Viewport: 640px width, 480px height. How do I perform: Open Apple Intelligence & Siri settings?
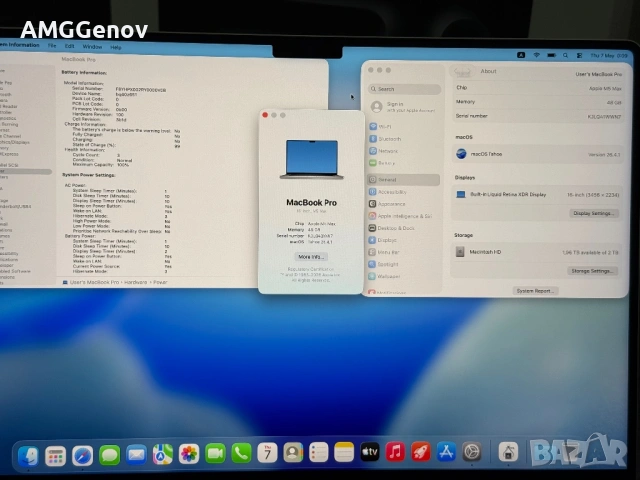[403, 216]
